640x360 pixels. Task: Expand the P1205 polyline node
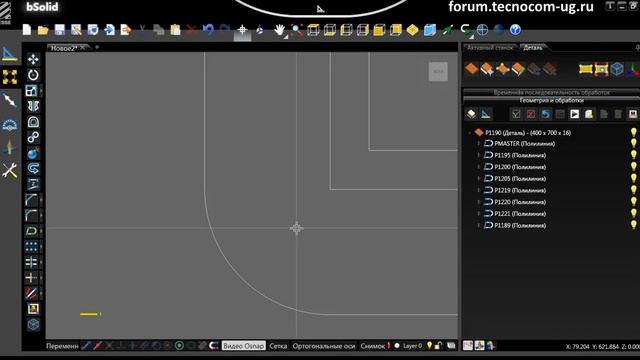478,178
